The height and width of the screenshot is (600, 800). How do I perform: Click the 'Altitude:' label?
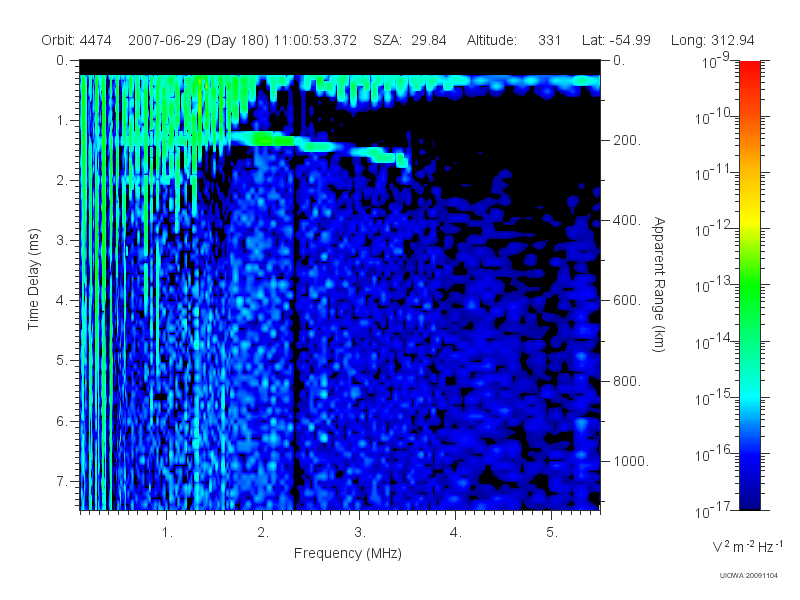(x=491, y=40)
